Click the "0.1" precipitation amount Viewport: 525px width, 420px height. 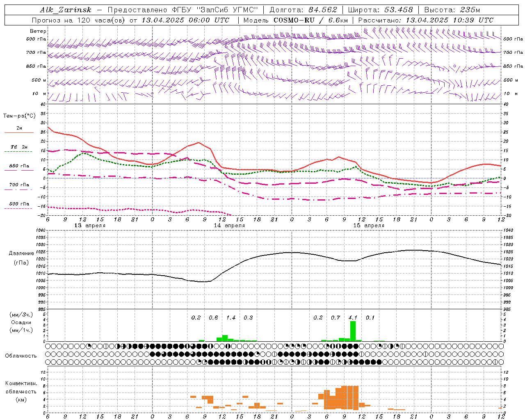point(370,318)
